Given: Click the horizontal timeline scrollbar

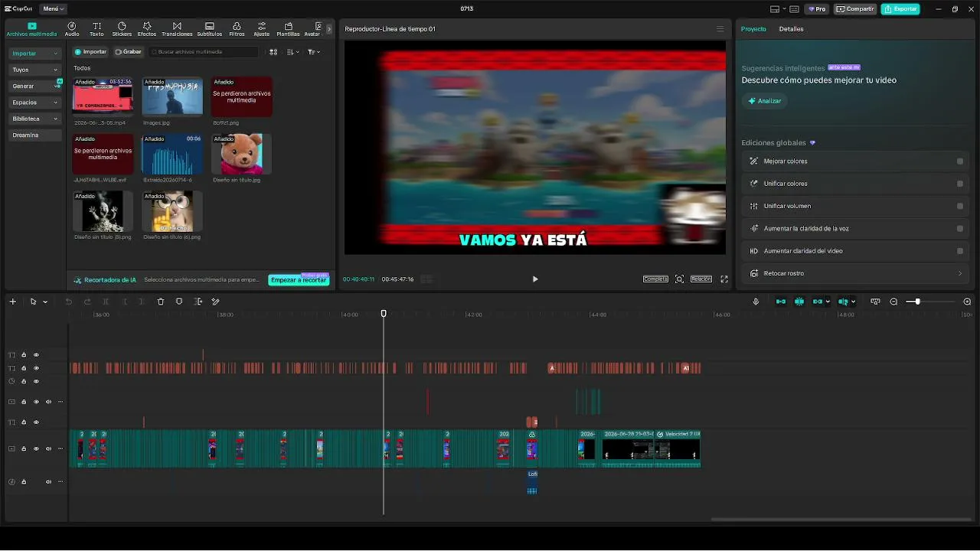Looking at the screenshot, I should coord(841,520).
